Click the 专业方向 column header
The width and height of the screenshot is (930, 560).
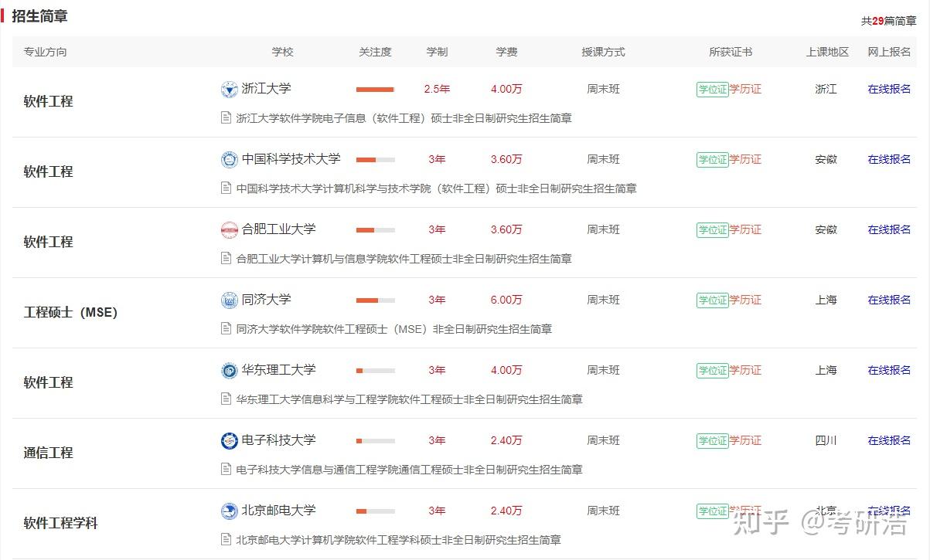tap(45, 52)
